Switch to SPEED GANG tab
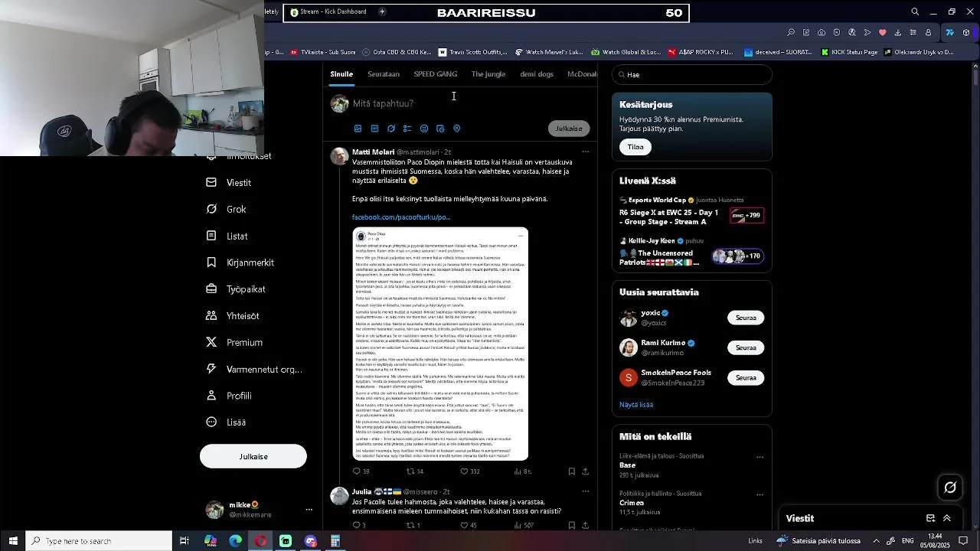 click(x=436, y=74)
